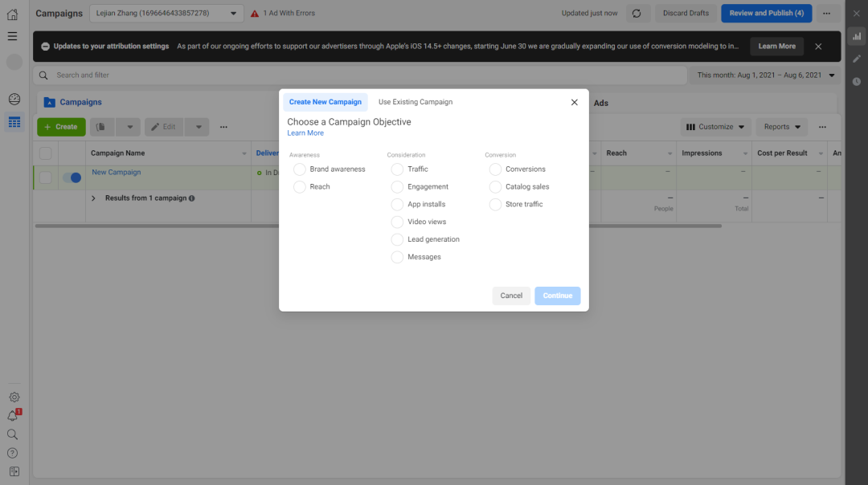Open the duplicate options dropdown arrow

pos(129,127)
